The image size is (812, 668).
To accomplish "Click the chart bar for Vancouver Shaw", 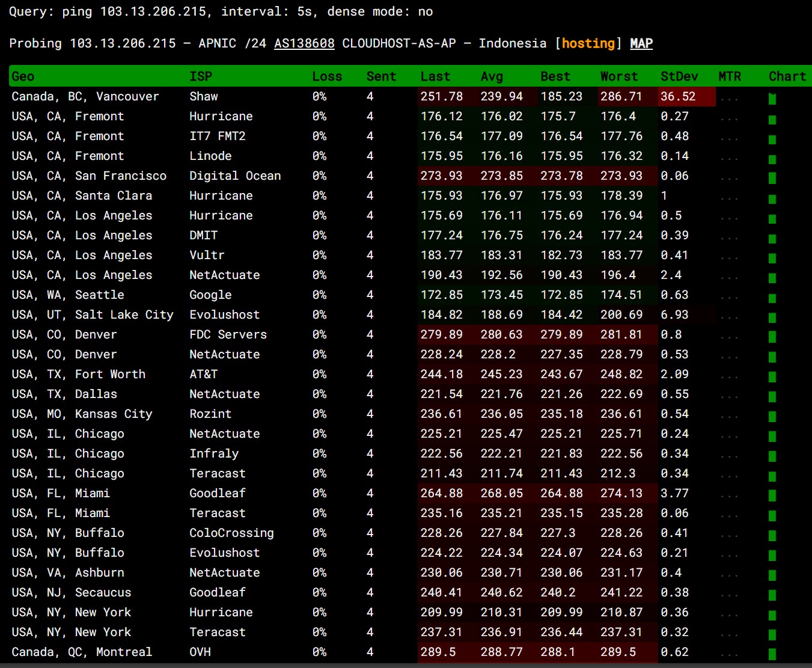I will (x=772, y=99).
